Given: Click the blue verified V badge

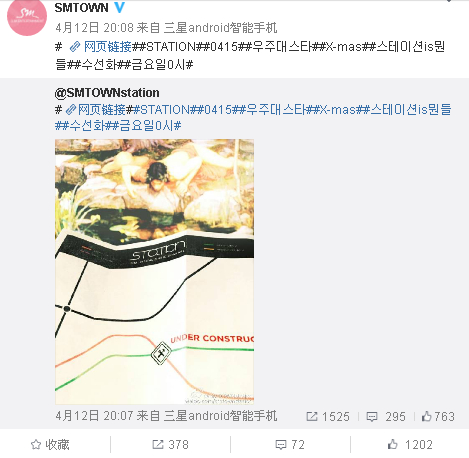Looking at the screenshot, I should (120, 8).
